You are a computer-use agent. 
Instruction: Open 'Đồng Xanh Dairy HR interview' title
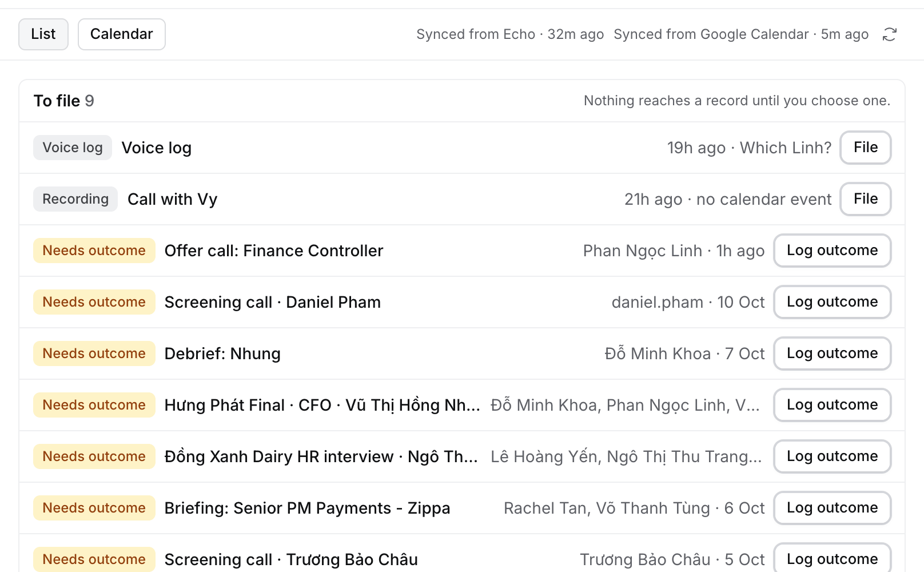[x=321, y=456]
